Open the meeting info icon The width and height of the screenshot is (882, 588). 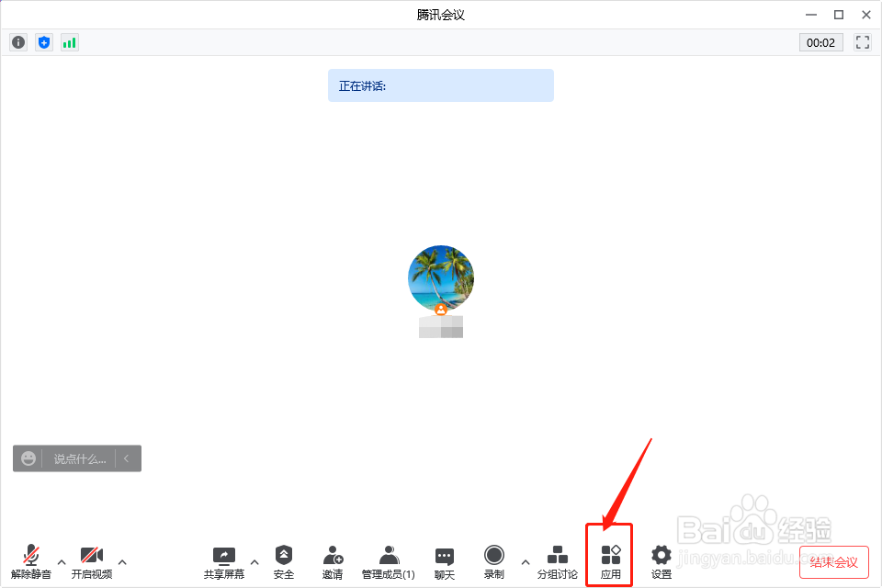tap(18, 42)
